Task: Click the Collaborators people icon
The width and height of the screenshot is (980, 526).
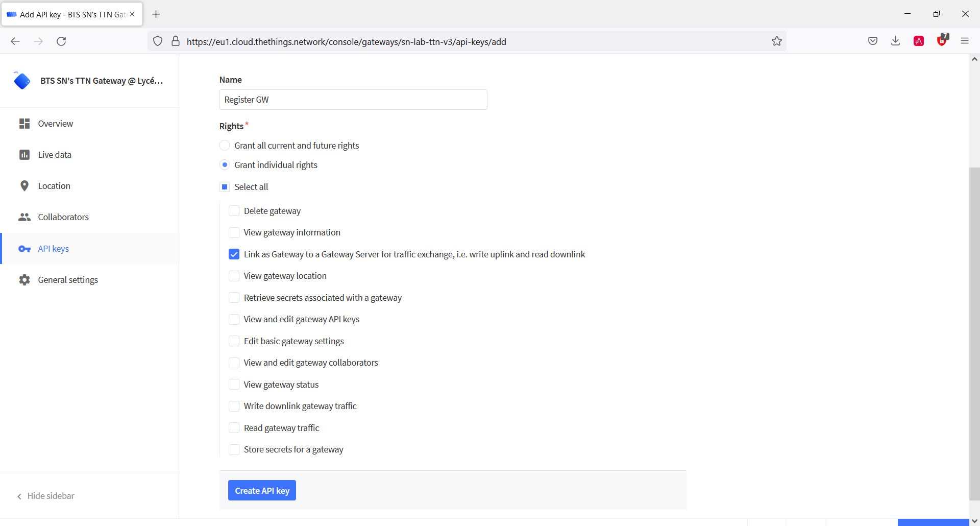Action: pyautogui.click(x=24, y=217)
